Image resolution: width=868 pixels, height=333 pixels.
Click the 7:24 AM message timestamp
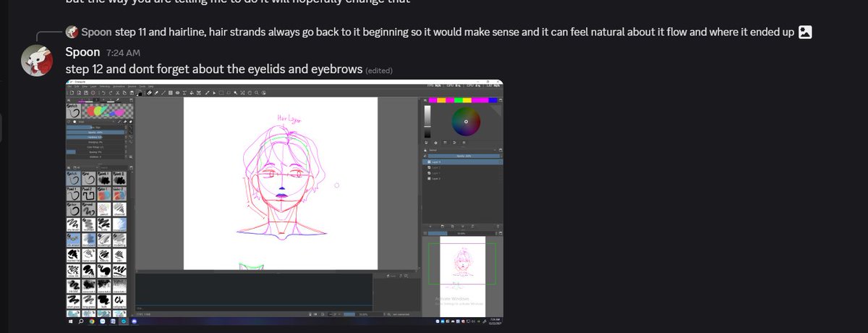[x=123, y=53]
